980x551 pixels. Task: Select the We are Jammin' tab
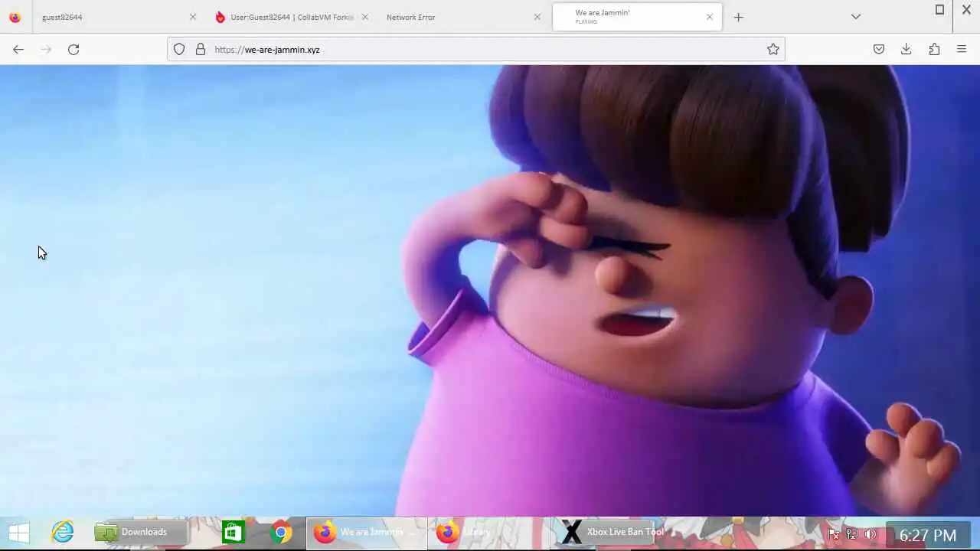point(637,17)
